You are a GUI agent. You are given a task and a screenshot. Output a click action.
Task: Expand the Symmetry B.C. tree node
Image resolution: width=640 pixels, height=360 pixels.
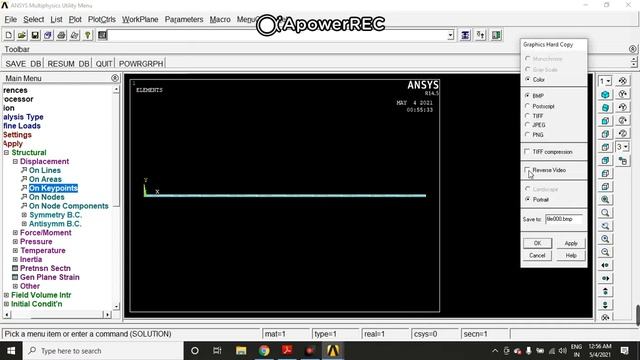pos(24,215)
